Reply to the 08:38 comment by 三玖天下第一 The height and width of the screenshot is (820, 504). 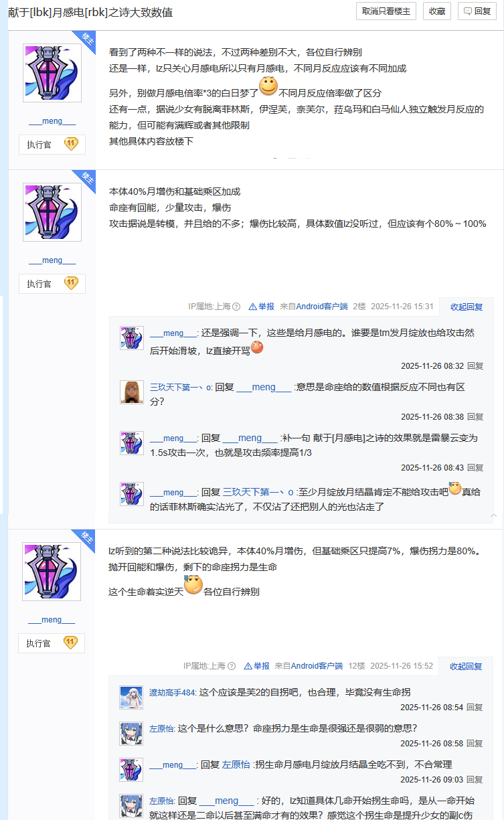point(475,416)
